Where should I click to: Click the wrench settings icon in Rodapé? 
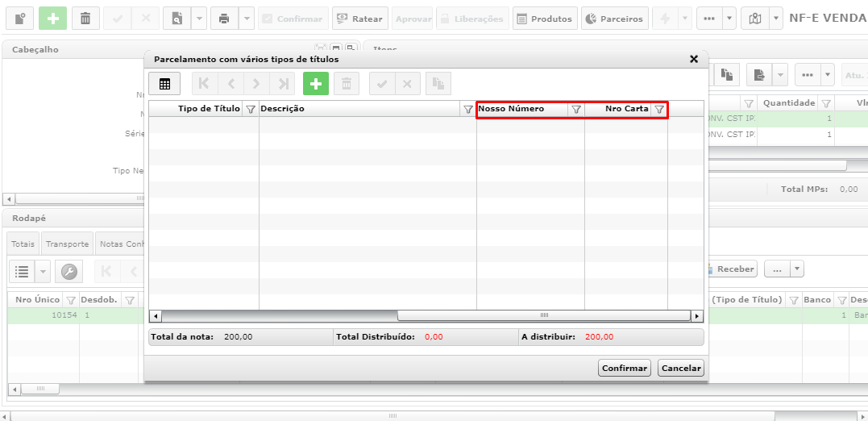tap(69, 272)
